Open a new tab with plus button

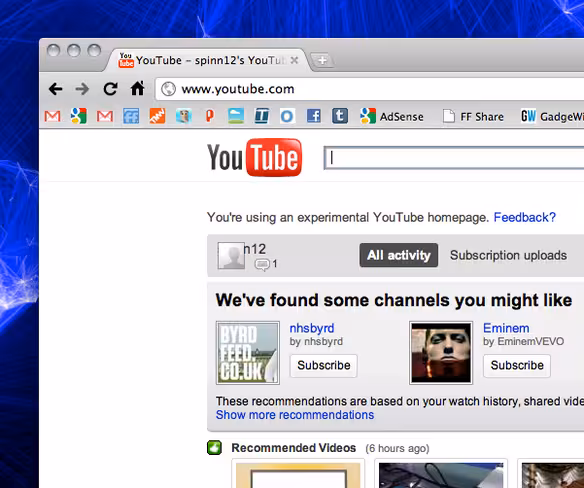click(x=322, y=60)
